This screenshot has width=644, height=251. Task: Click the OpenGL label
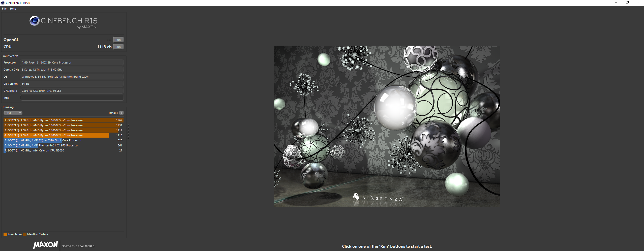(x=11, y=40)
